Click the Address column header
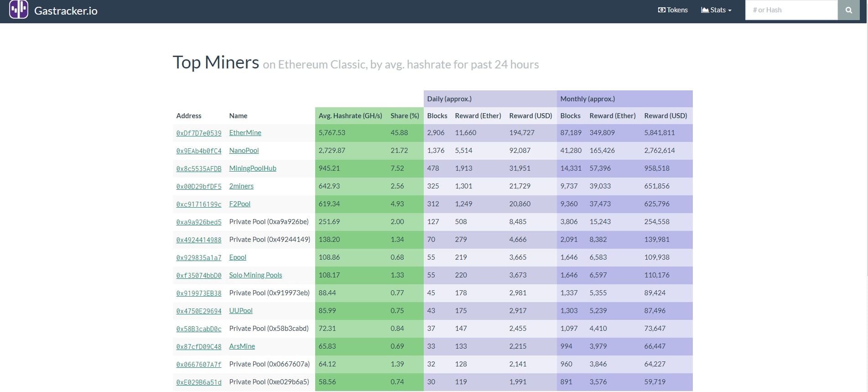The image size is (868, 392). 189,116
